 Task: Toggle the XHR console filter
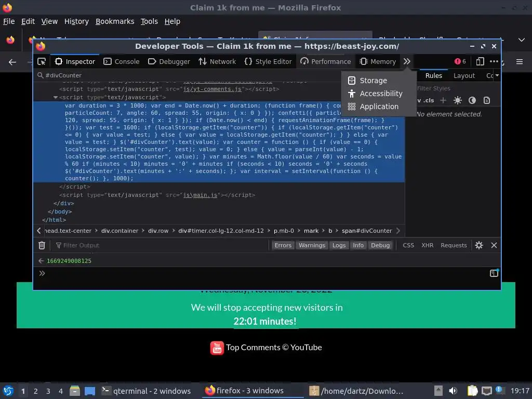[x=428, y=245]
